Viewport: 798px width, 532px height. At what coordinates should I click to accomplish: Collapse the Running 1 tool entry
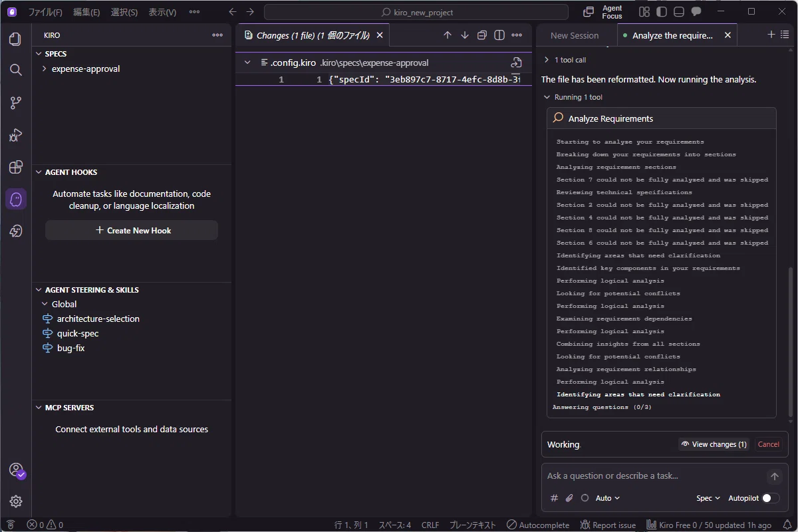(573, 97)
